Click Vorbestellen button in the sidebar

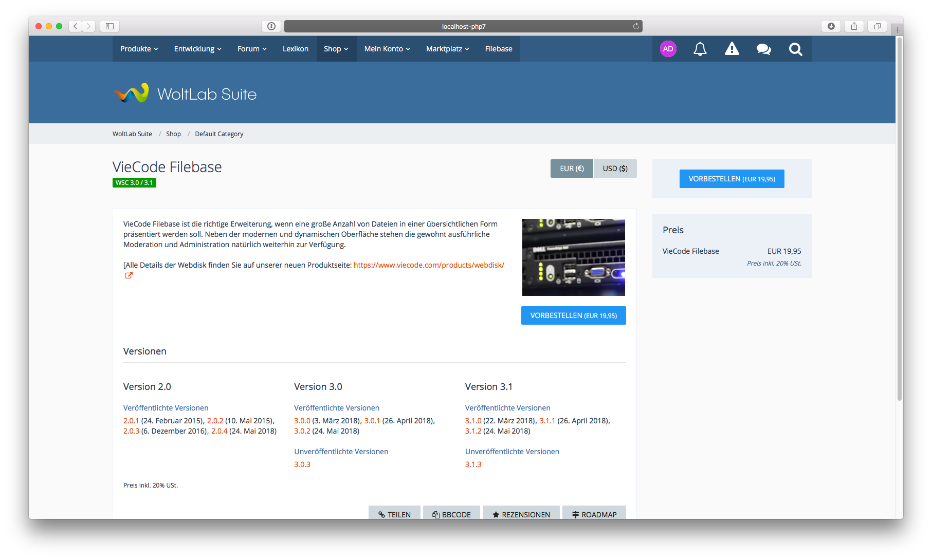[732, 179]
